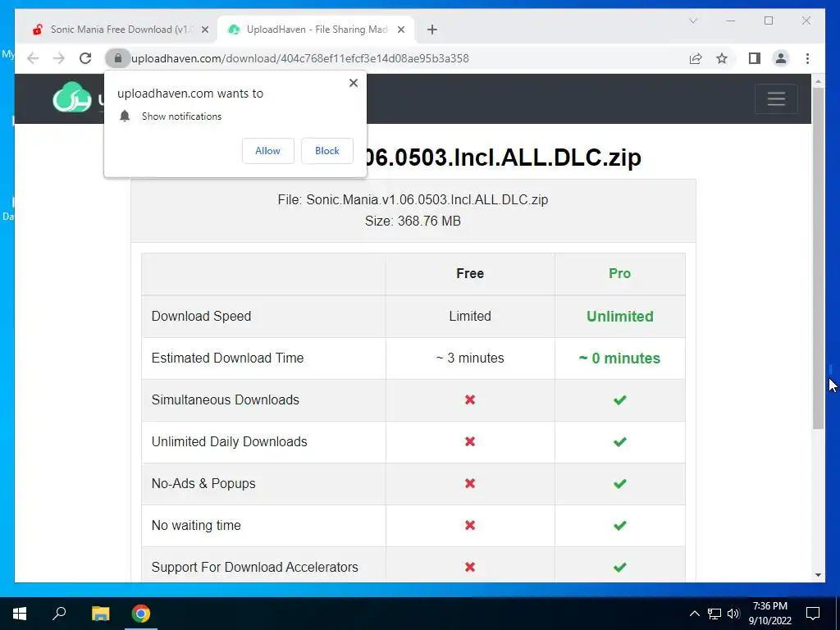Viewport: 840px width, 630px height.
Task: Click the bell icon in notification prompt
Action: (x=125, y=116)
